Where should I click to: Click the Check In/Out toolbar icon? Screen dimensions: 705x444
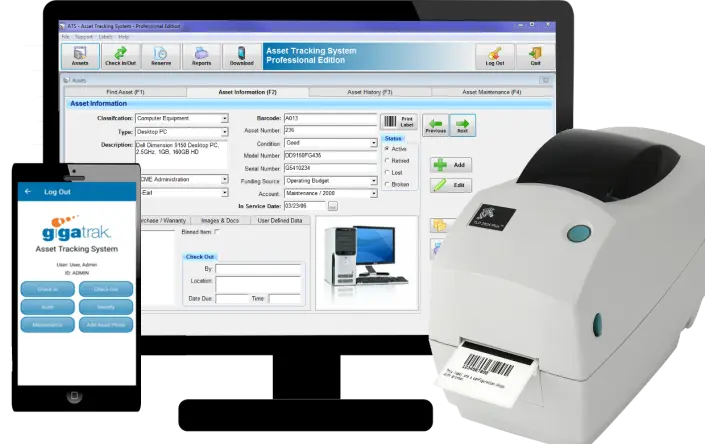coord(120,57)
